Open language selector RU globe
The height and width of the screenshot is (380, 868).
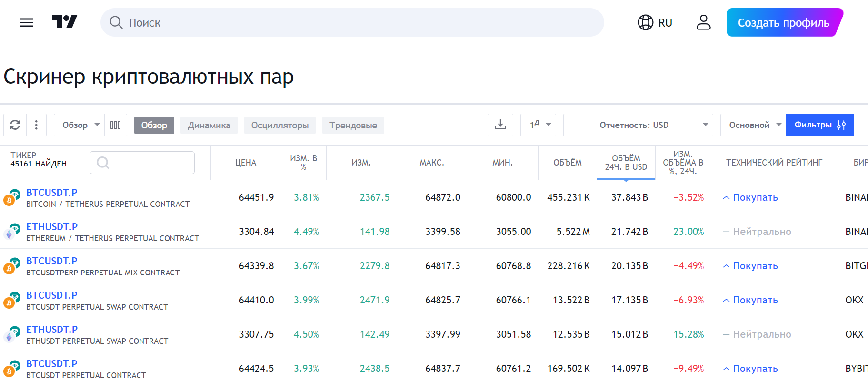[655, 22]
